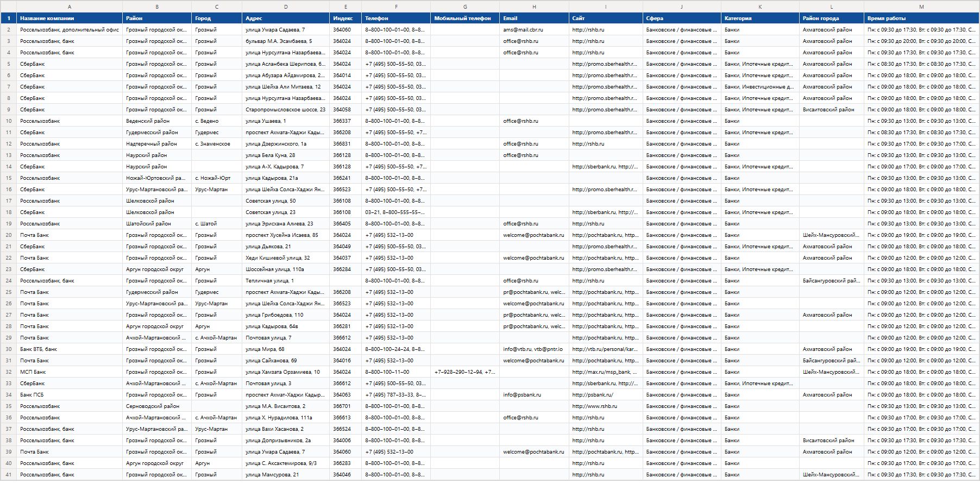Select category cell 'Банки, Инвестиционные д...'
The width and height of the screenshot is (980, 490).
point(760,87)
